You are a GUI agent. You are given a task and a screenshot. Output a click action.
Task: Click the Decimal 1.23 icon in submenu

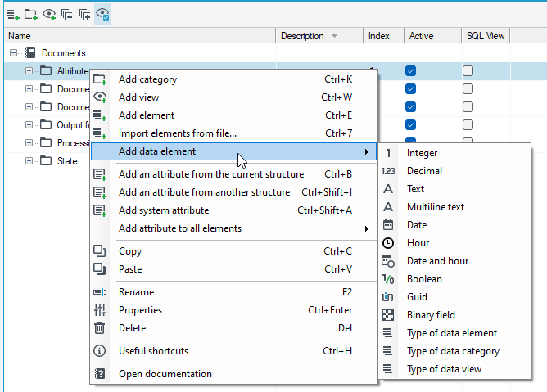(388, 171)
